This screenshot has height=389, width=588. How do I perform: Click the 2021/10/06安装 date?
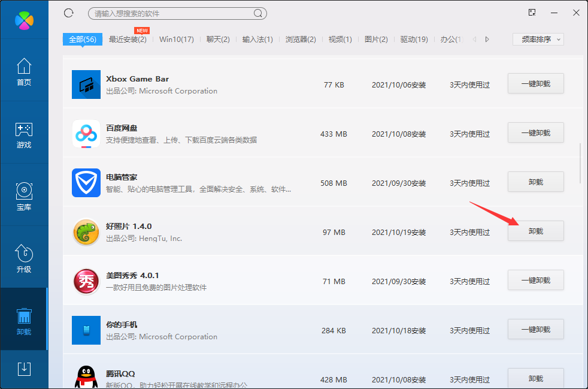click(399, 85)
